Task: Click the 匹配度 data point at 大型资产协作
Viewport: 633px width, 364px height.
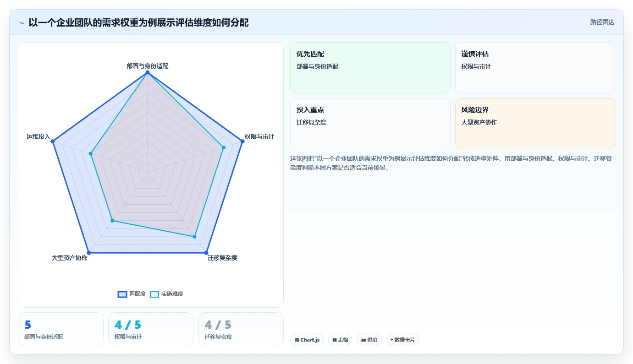Action: (89, 253)
